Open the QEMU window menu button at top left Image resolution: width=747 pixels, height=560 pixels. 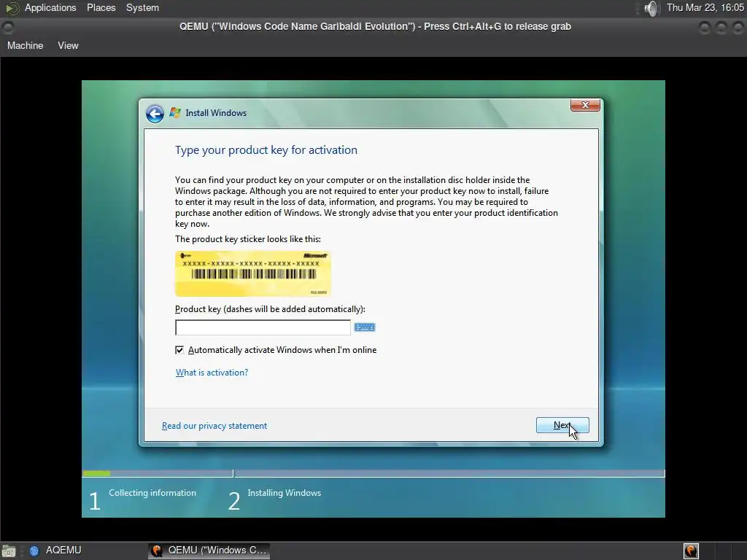pyautogui.click(x=8, y=27)
